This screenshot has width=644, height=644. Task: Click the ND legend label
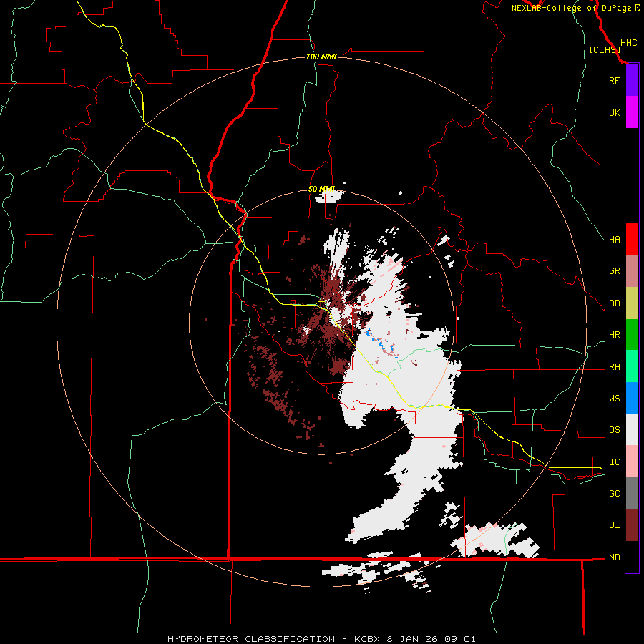pyautogui.click(x=614, y=557)
